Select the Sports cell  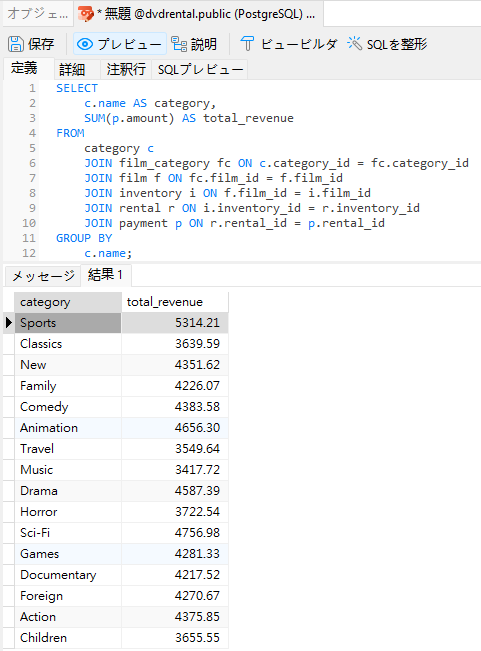68,323
